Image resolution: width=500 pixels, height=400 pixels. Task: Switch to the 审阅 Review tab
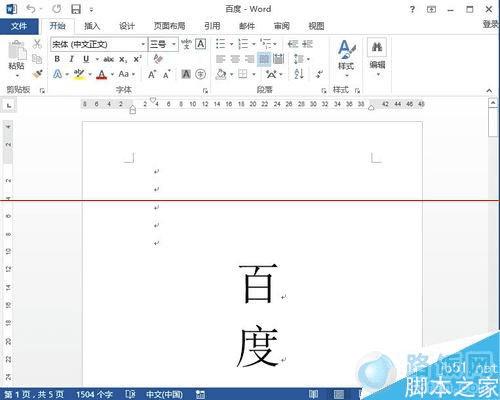pyautogui.click(x=282, y=26)
